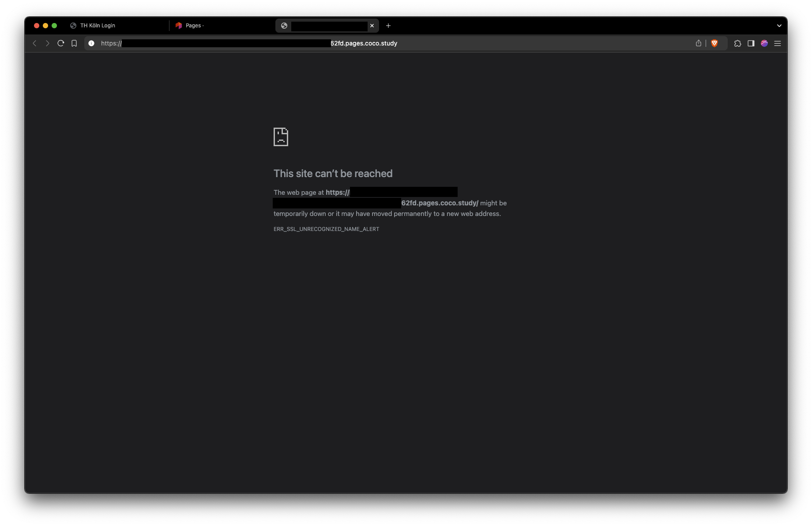The width and height of the screenshot is (812, 526).
Task: Close the active redacted tab
Action: coord(372,26)
